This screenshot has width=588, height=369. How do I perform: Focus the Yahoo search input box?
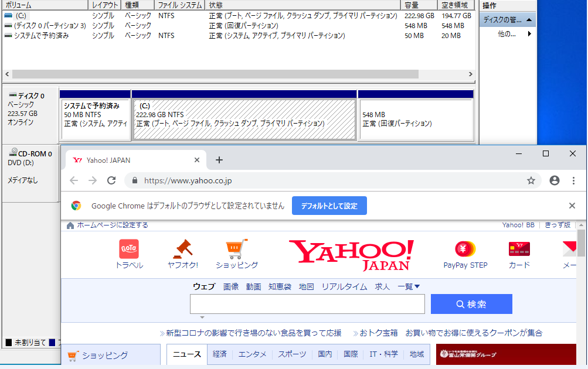307,304
